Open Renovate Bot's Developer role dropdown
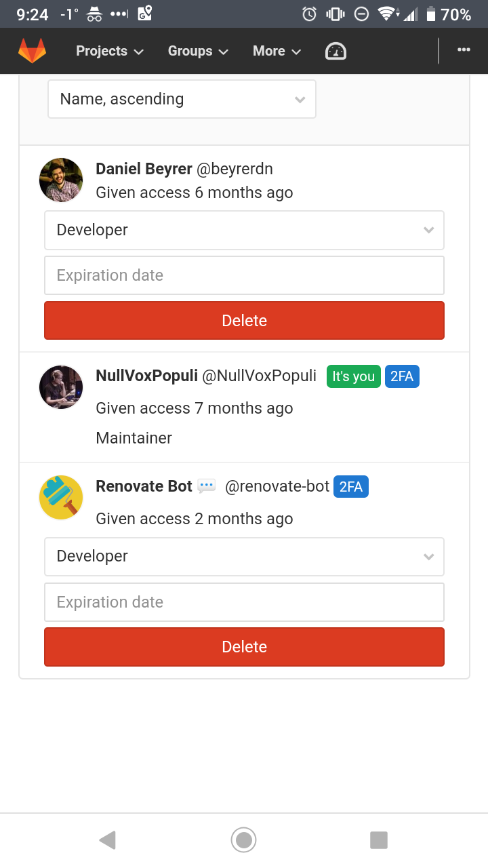 pyautogui.click(x=244, y=556)
